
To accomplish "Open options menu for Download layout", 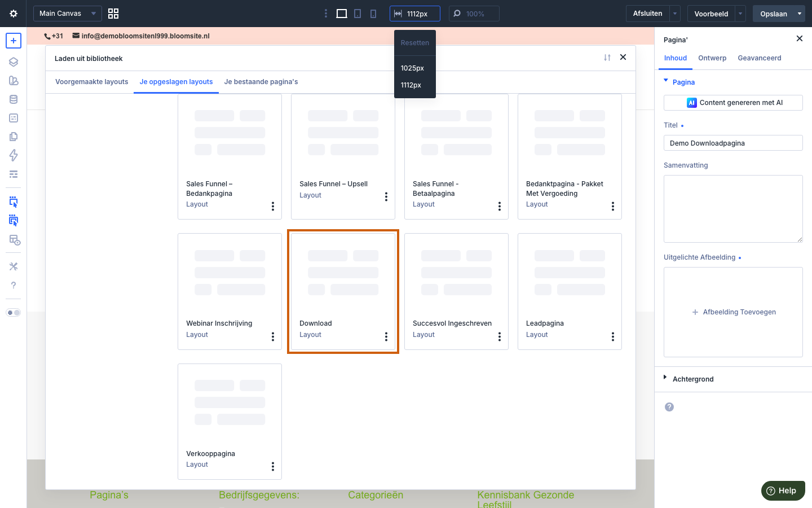I will pyautogui.click(x=386, y=336).
